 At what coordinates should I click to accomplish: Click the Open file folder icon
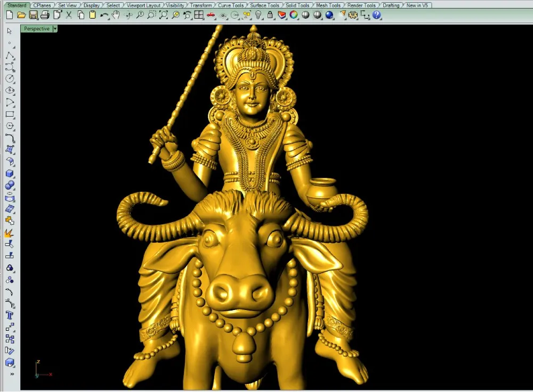pyautogui.click(x=21, y=15)
